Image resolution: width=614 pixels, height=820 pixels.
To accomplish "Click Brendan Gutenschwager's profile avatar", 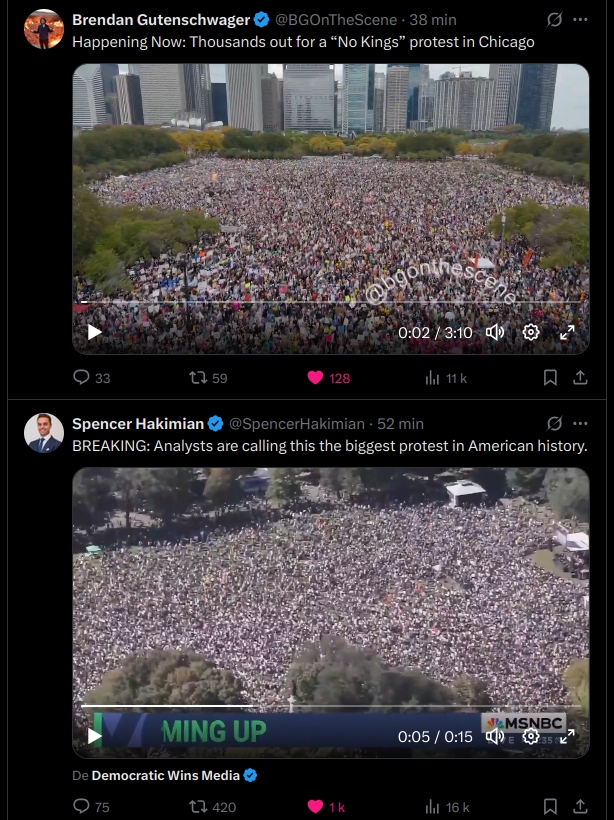I will point(44,29).
